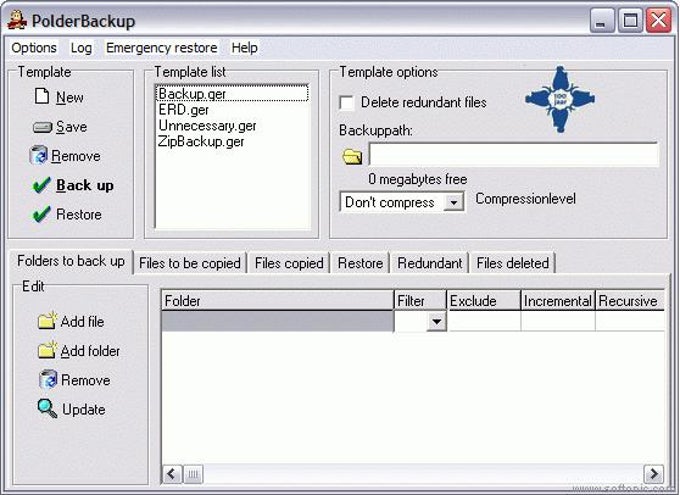
Task: Click the PolderBackup title bar app icon
Action: tap(17, 20)
